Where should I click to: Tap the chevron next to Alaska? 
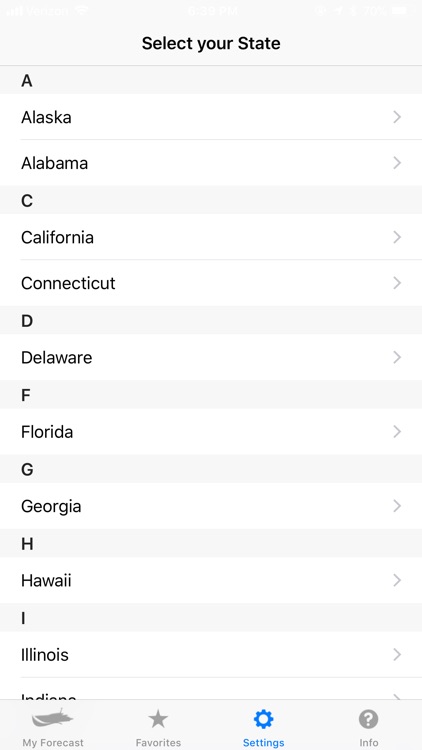pos(397,117)
